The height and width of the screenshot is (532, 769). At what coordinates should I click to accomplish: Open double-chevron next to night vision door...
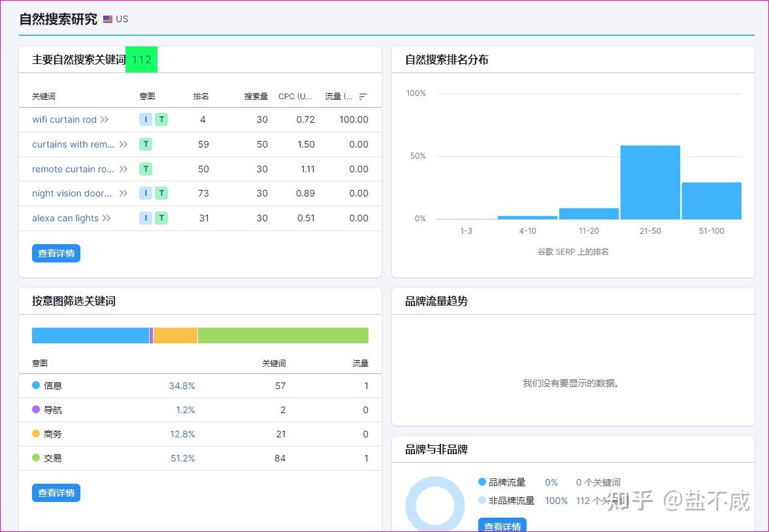click(123, 193)
